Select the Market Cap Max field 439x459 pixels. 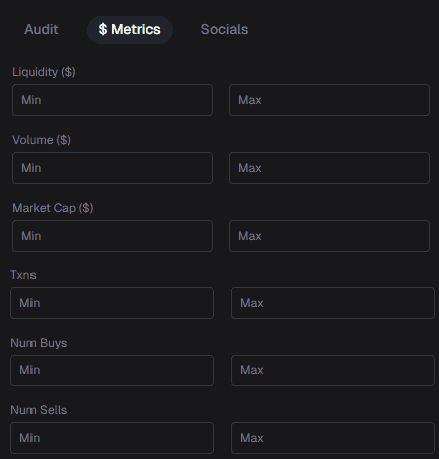click(x=329, y=236)
